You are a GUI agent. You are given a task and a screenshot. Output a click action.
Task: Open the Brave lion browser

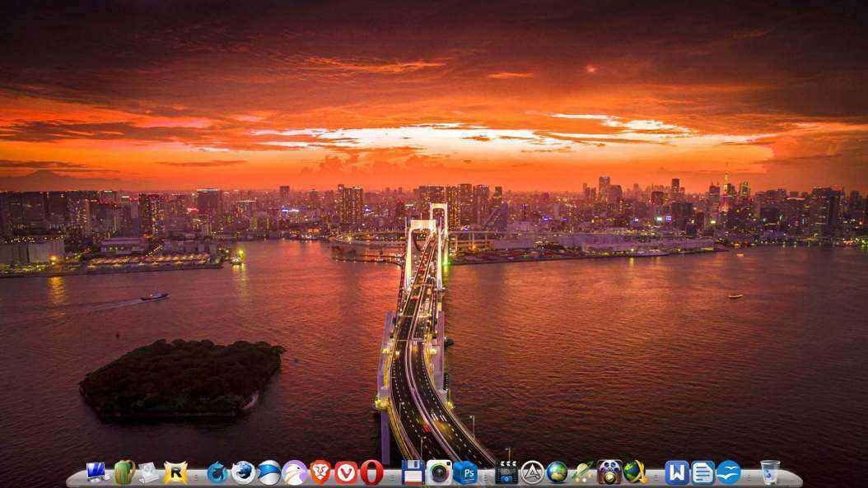click(x=320, y=472)
